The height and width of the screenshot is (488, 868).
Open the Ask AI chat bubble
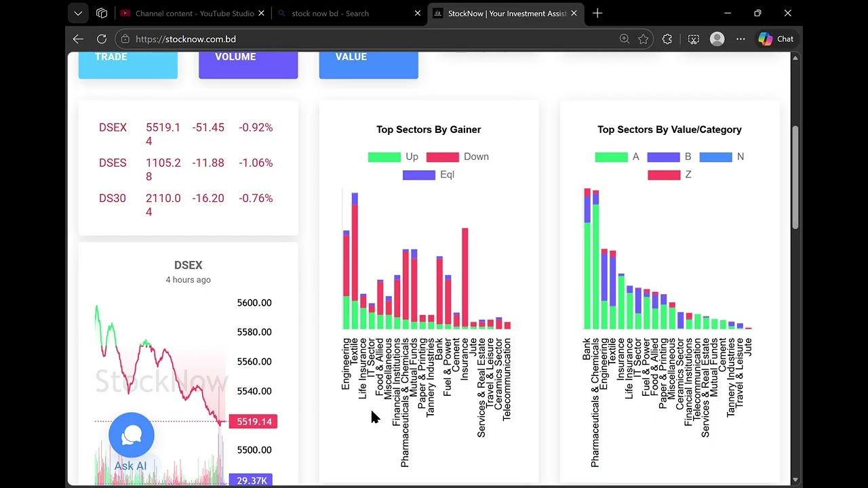[x=132, y=436]
